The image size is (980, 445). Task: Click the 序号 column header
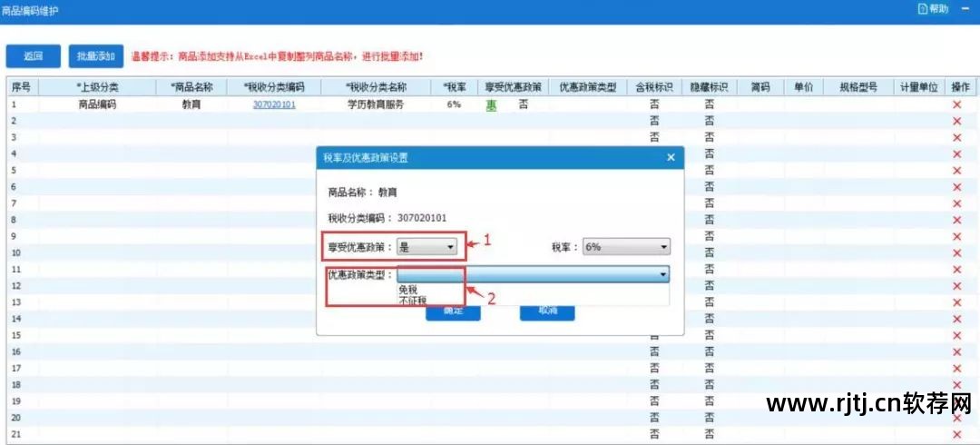coord(21,87)
